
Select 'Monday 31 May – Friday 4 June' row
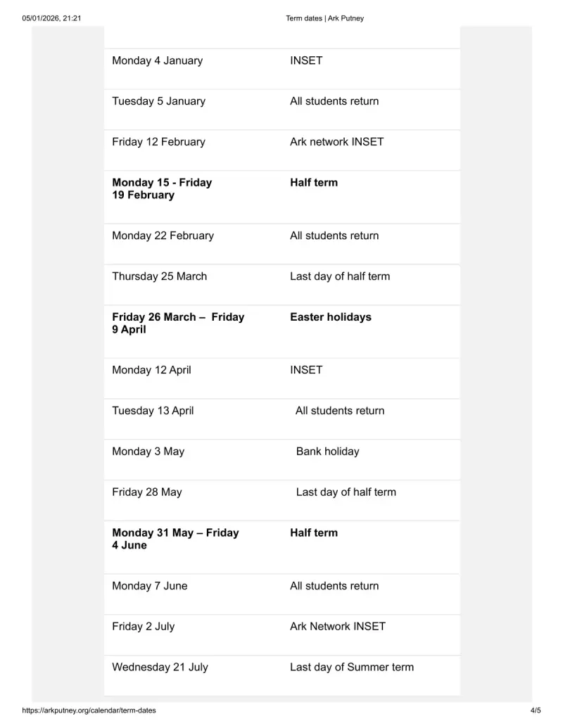pyautogui.click(x=282, y=547)
